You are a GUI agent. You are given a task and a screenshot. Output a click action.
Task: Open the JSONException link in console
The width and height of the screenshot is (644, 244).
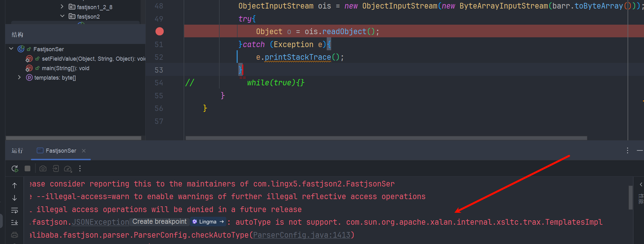[x=100, y=222]
